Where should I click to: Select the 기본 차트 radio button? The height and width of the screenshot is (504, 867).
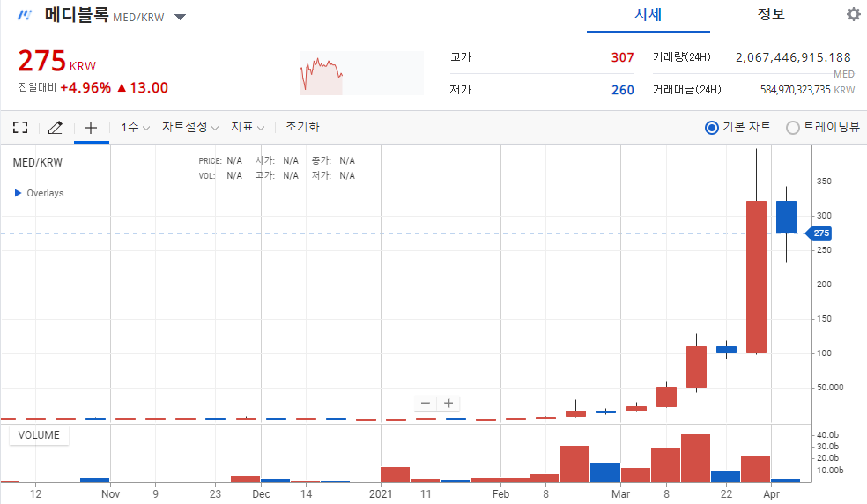(712, 128)
